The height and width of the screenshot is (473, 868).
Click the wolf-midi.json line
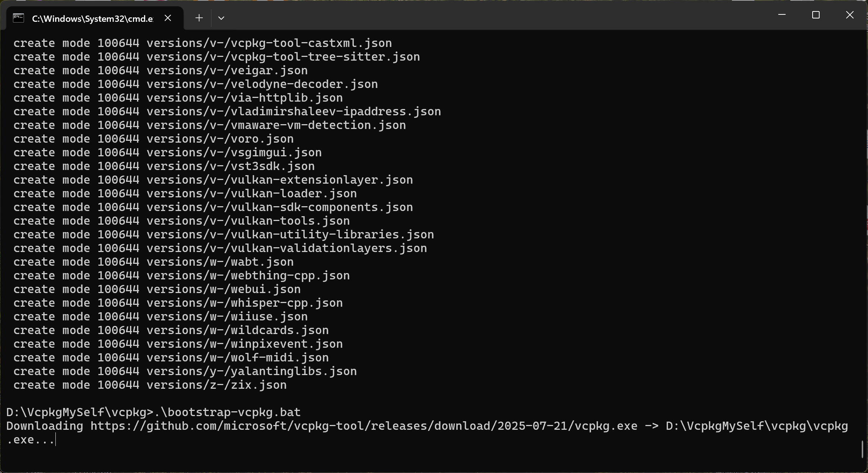[171, 358]
